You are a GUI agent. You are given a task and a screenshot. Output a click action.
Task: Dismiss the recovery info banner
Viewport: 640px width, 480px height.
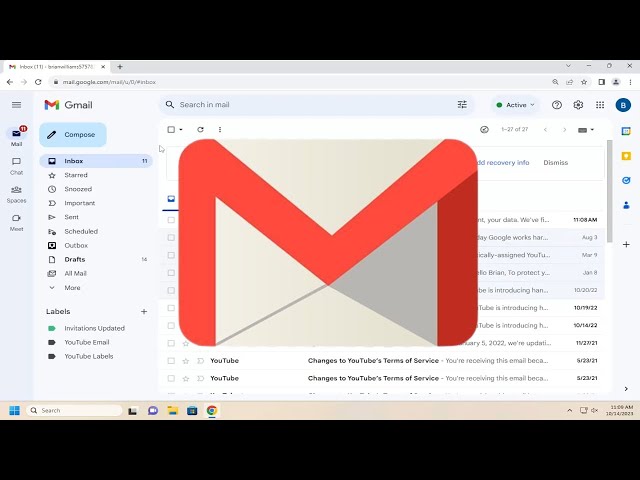(x=556, y=162)
